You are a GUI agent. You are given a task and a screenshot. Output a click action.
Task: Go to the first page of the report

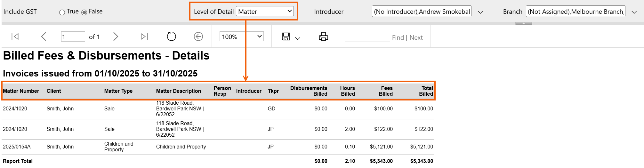pos(15,37)
